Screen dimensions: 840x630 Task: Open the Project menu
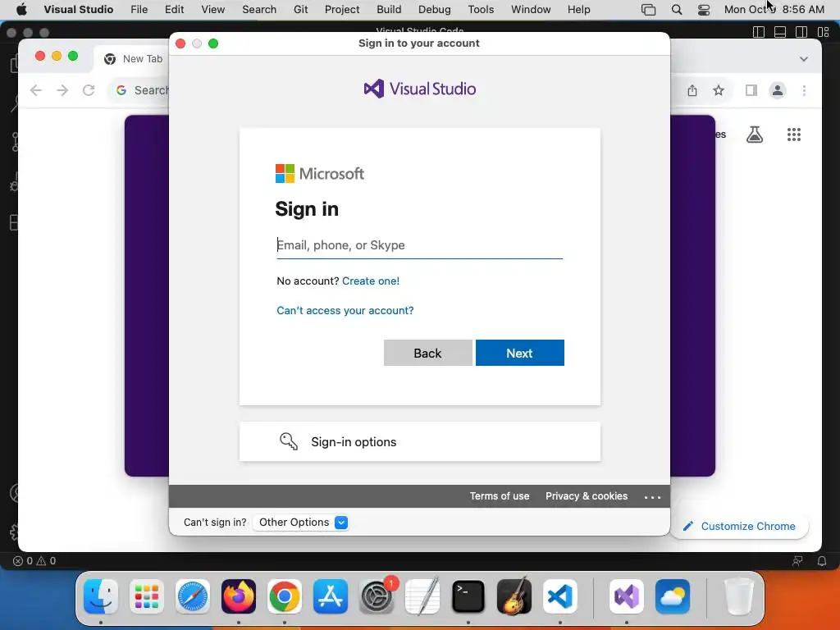coord(342,9)
